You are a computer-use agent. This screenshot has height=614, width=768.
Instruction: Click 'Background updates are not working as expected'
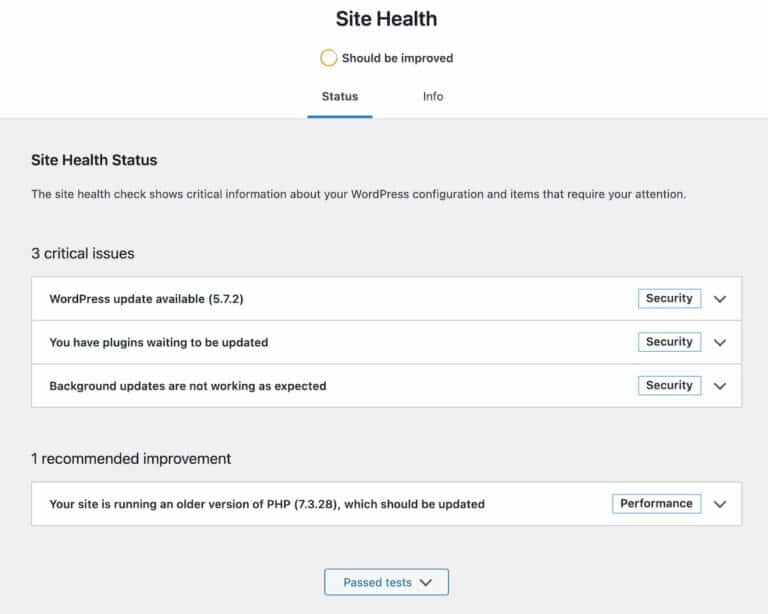[x=188, y=386]
